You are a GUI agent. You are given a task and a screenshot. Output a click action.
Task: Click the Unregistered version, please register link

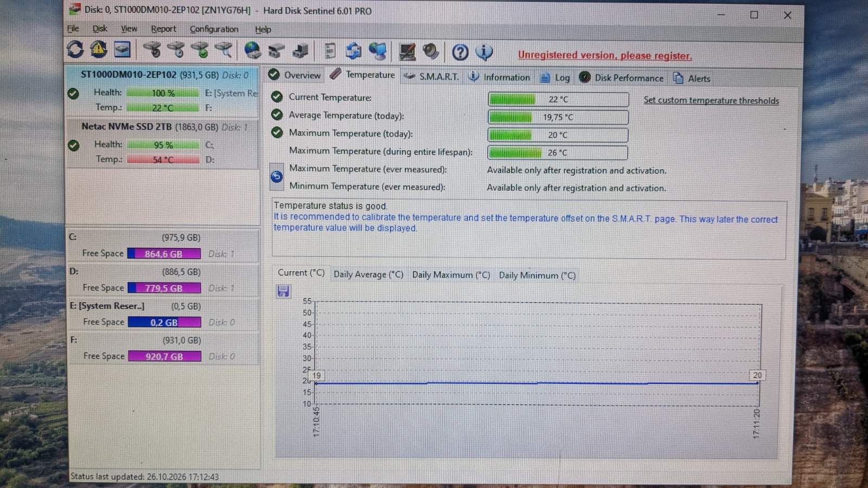click(605, 55)
